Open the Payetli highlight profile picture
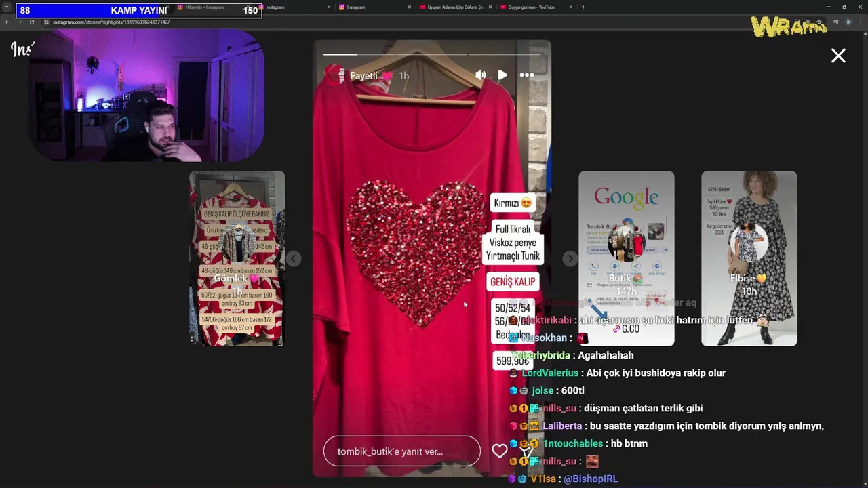 [x=334, y=75]
